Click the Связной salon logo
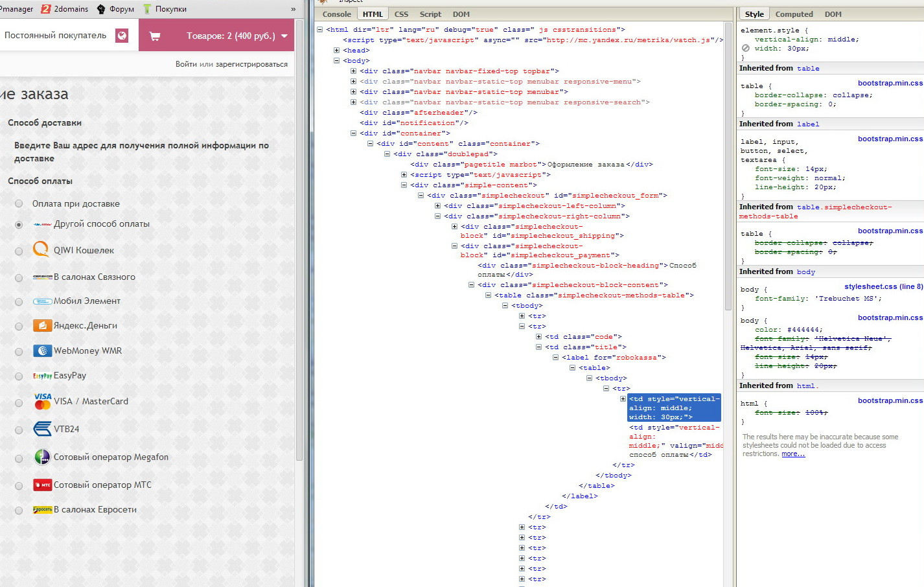Image resolution: width=924 pixels, height=587 pixels. tap(42, 277)
